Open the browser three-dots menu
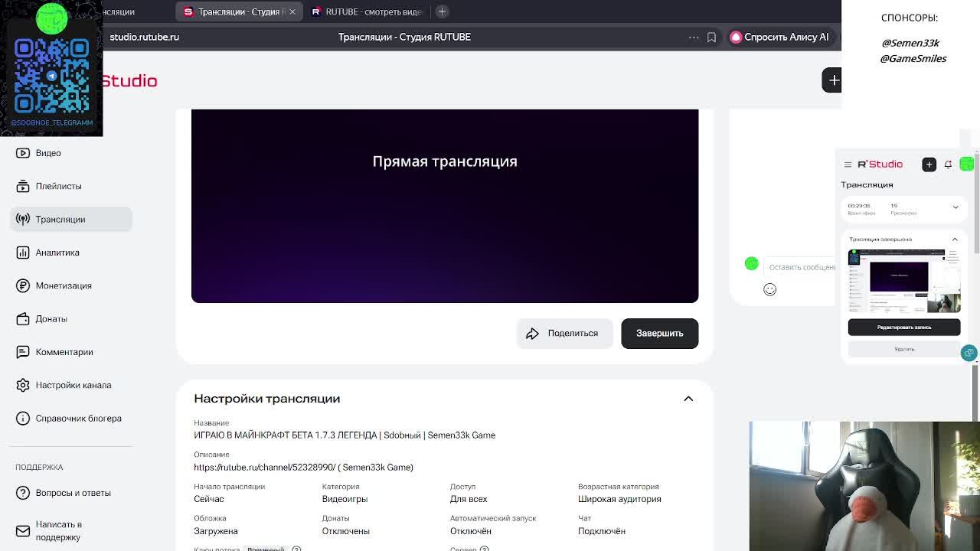The width and height of the screenshot is (980, 551). click(x=694, y=37)
